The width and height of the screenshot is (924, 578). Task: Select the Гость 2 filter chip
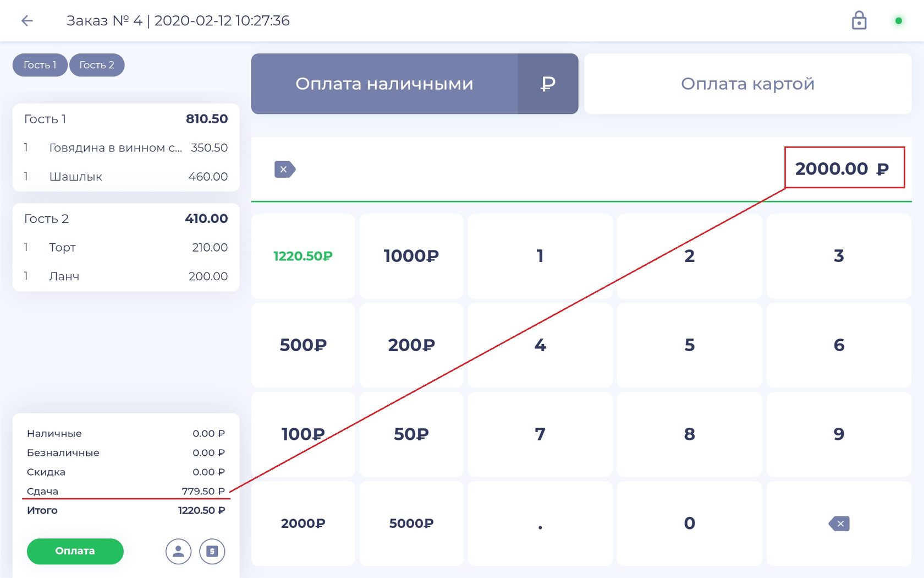pyautogui.click(x=97, y=65)
